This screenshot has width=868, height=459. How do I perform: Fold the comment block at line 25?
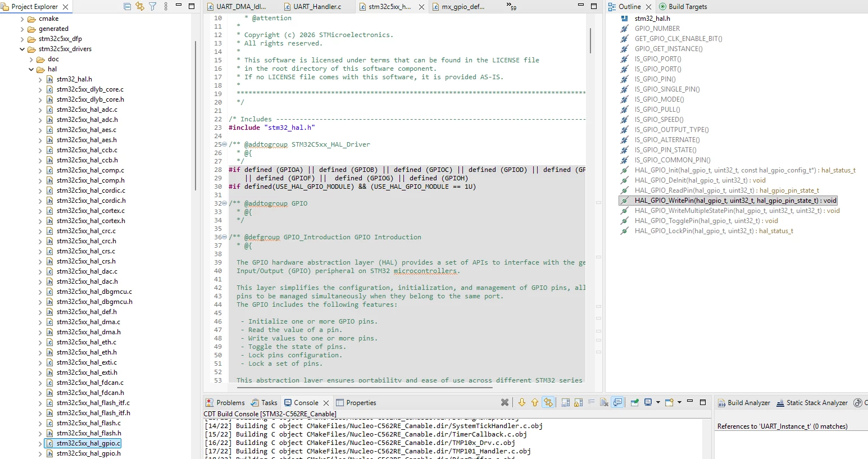(x=225, y=144)
